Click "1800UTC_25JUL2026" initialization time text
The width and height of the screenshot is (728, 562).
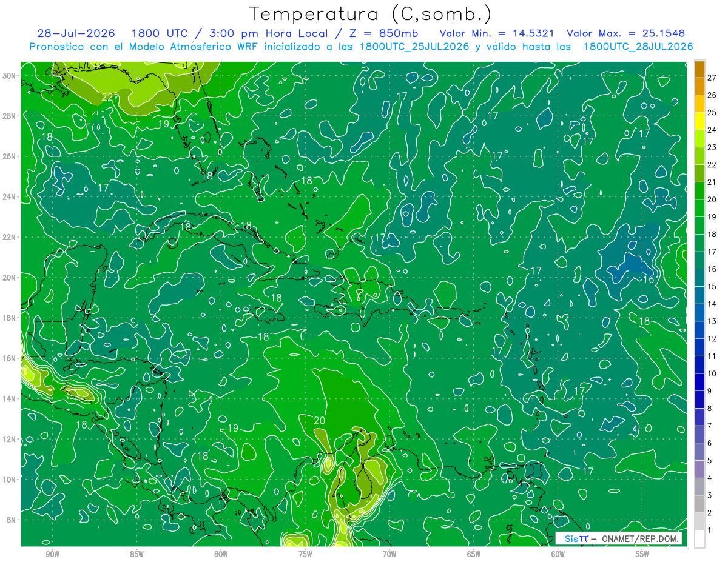(x=414, y=47)
